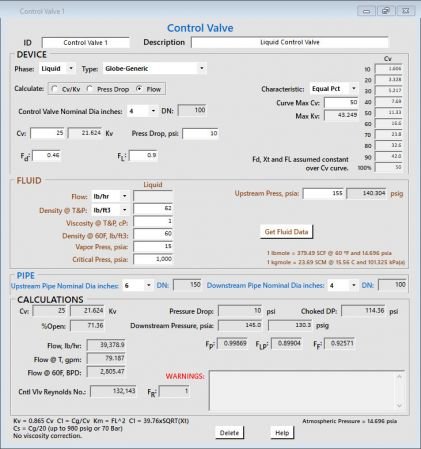
Task: Select the Press Drop radio button
Action: 90,89
